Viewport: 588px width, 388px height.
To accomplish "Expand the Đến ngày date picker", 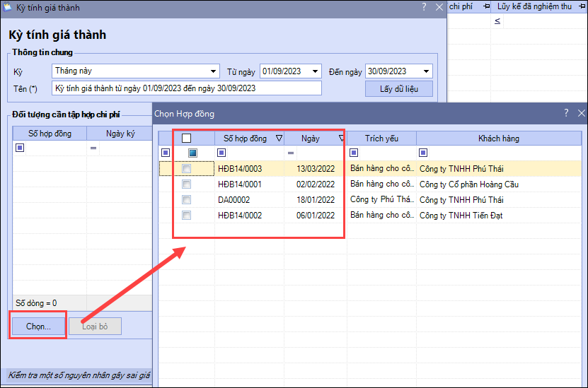I will coord(425,71).
